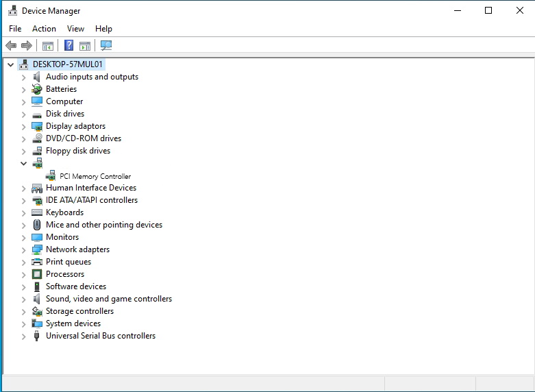Click the Disk drives icon
This screenshot has height=392, width=535.
pos(37,115)
